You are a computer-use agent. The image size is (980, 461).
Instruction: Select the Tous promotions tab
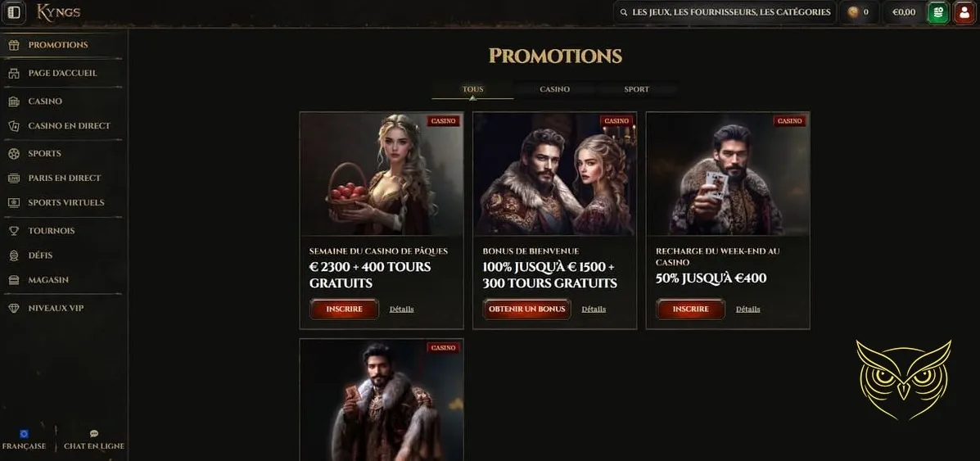(472, 89)
